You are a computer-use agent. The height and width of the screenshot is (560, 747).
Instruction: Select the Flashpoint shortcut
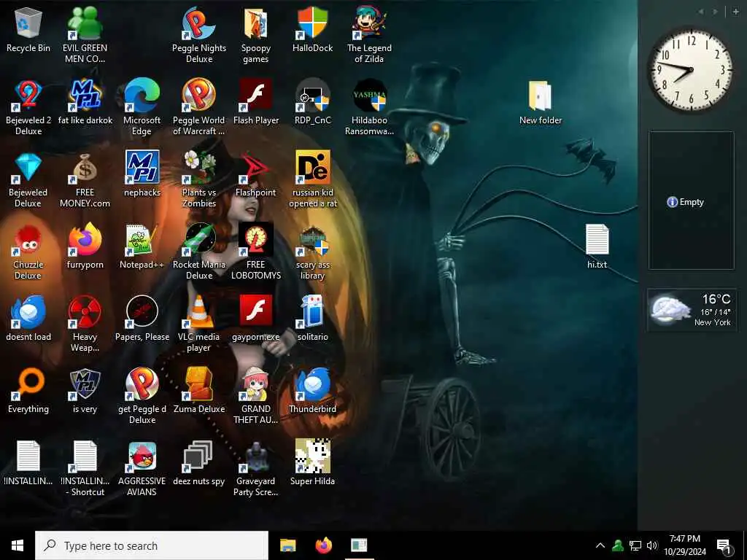pos(256,174)
